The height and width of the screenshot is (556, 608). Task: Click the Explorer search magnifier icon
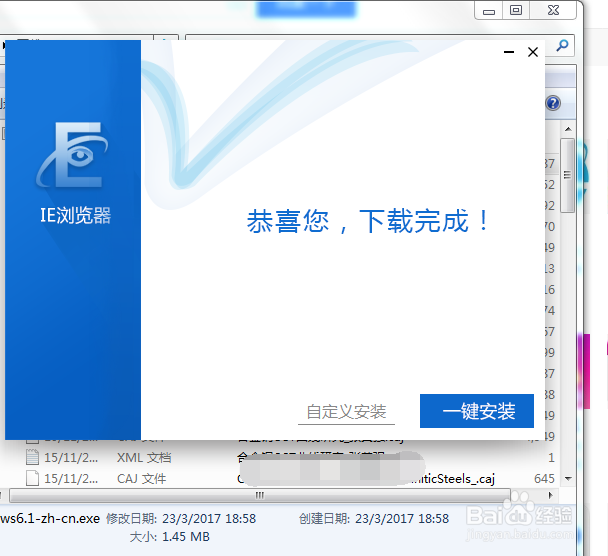pos(562,45)
